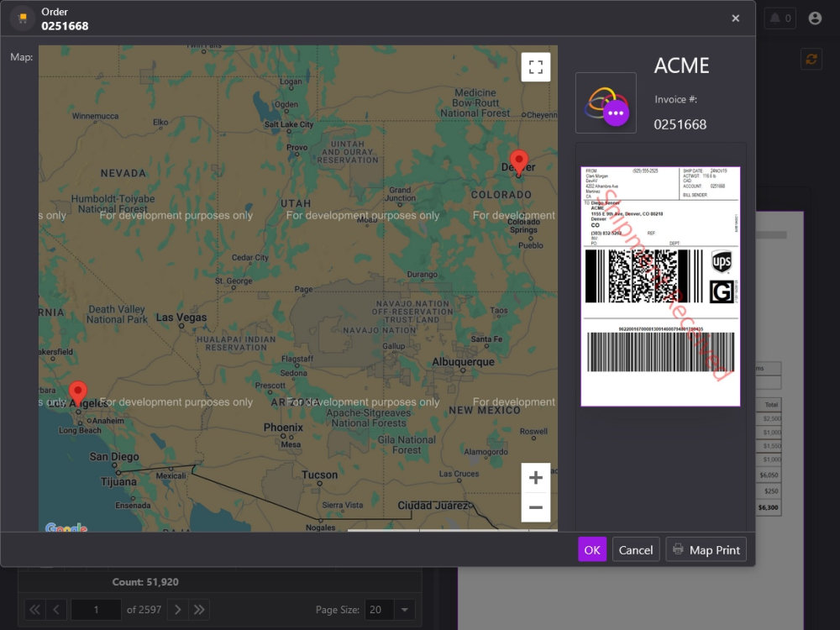This screenshot has width=840, height=630.
Task: Confirm with the OK button
Action: pyautogui.click(x=592, y=549)
